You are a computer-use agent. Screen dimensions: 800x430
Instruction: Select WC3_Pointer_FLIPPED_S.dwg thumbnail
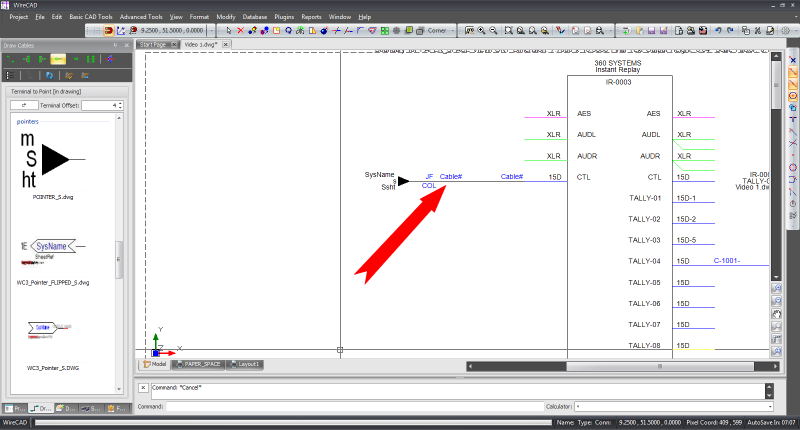[53, 261]
